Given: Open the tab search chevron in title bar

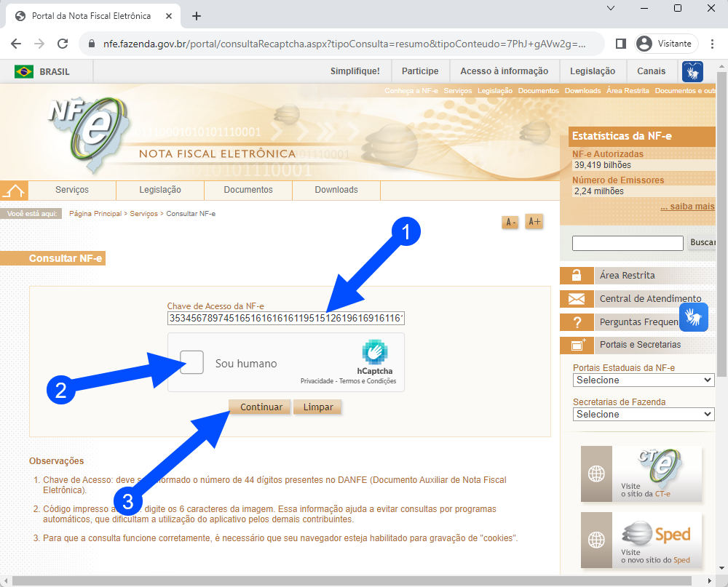Looking at the screenshot, I should [611, 8].
